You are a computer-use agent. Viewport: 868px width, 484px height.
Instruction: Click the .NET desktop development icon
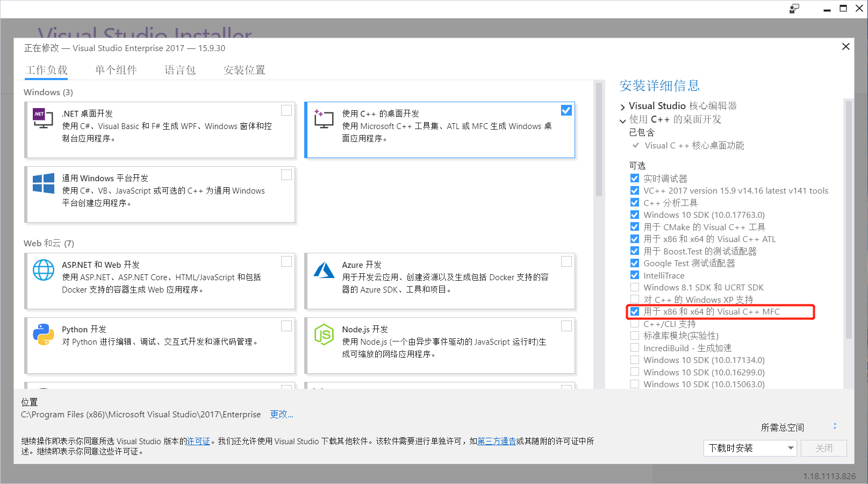point(43,118)
